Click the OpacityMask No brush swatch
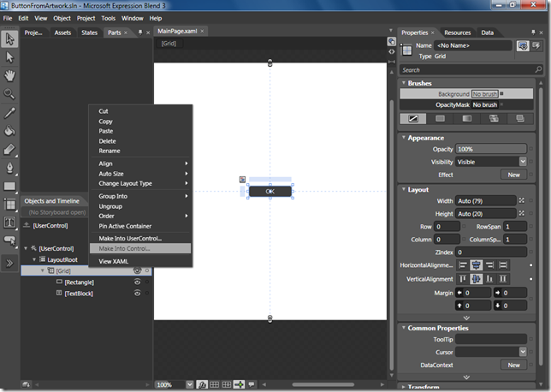The height and width of the screenshot is (392, 551). tap(484, 104)
